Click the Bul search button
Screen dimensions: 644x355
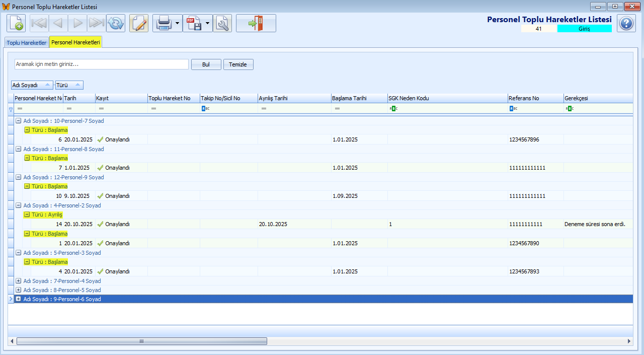point(206,64)
